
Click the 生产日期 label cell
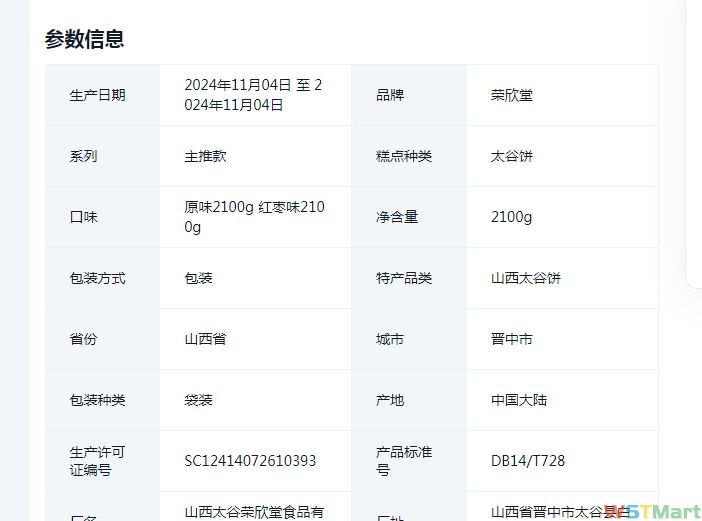[x=97, y=95]
